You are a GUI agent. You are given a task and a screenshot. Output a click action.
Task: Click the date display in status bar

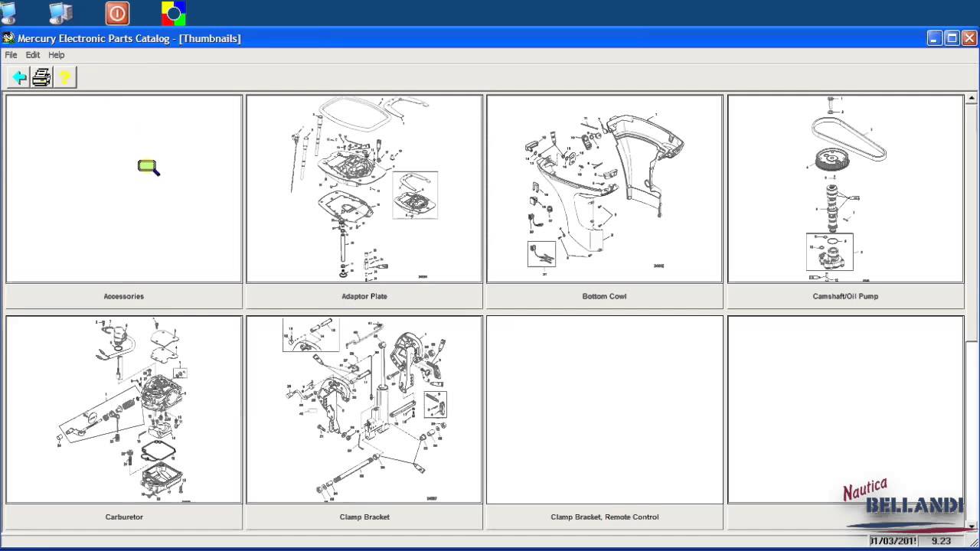(893, 541)
